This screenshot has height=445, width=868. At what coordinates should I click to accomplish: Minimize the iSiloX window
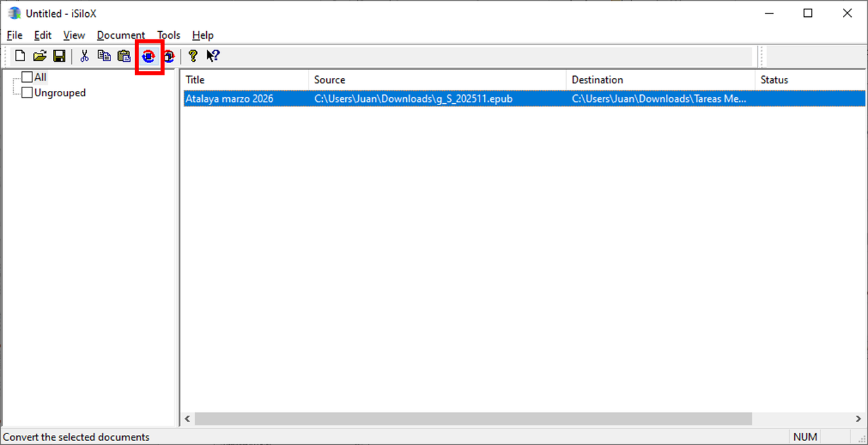(x=768, y=13)
